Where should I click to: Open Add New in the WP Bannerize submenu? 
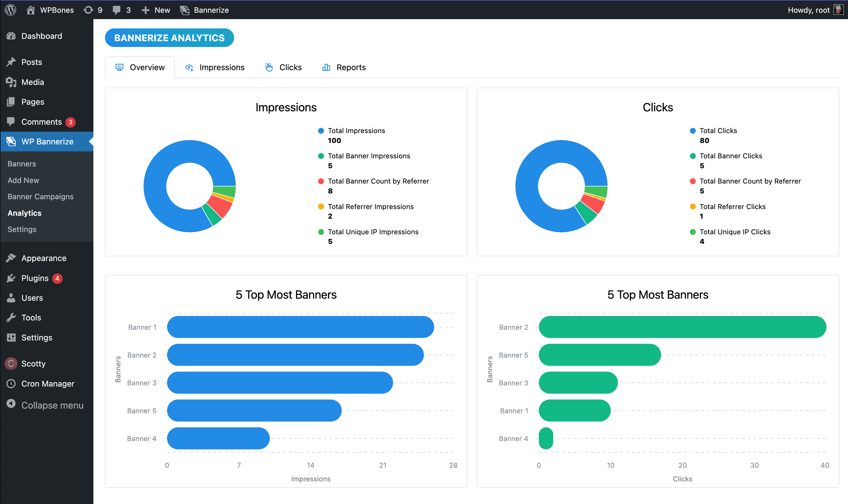(x=23, y=180)
